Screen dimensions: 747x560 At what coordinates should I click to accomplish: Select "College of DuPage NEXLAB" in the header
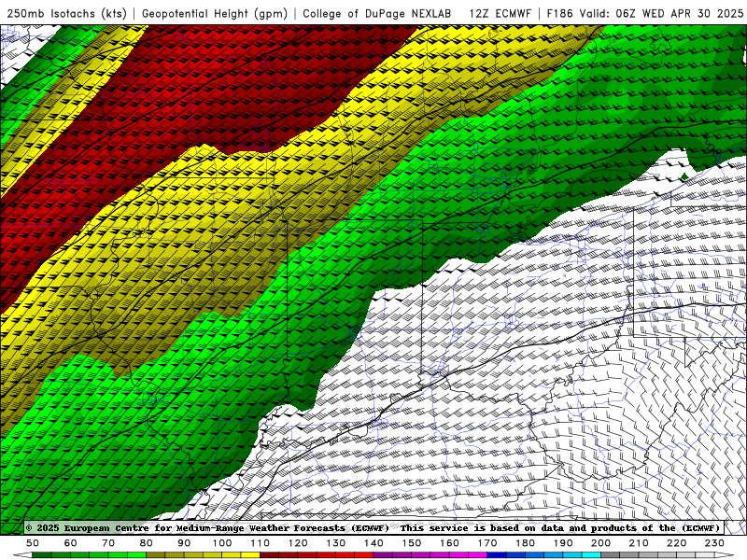tap(376, 13)
